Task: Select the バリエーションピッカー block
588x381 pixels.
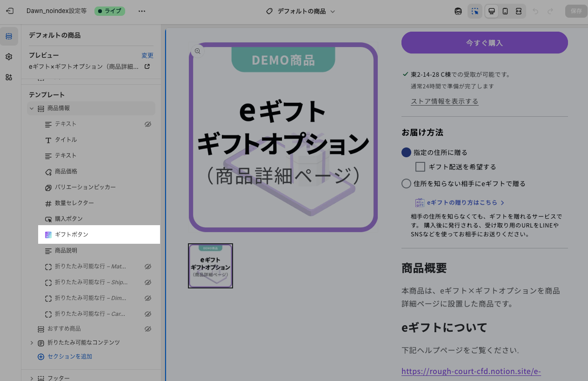Action: (x=85, y=187)
